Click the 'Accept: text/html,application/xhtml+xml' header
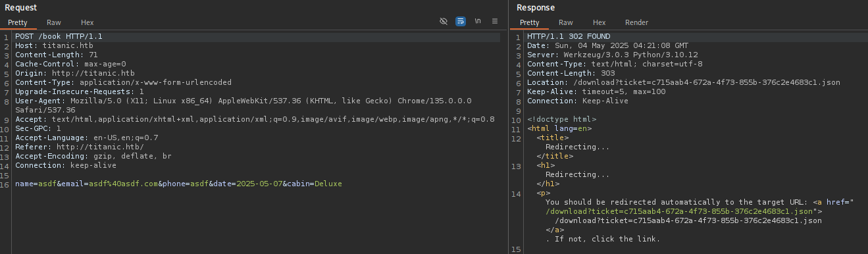 255,119
